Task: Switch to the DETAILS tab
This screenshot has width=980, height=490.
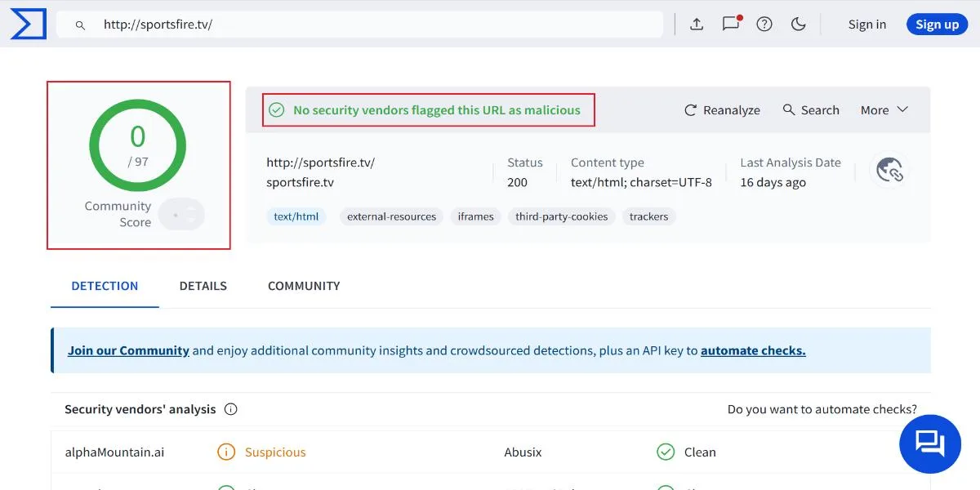Action: tap(203, 286)
